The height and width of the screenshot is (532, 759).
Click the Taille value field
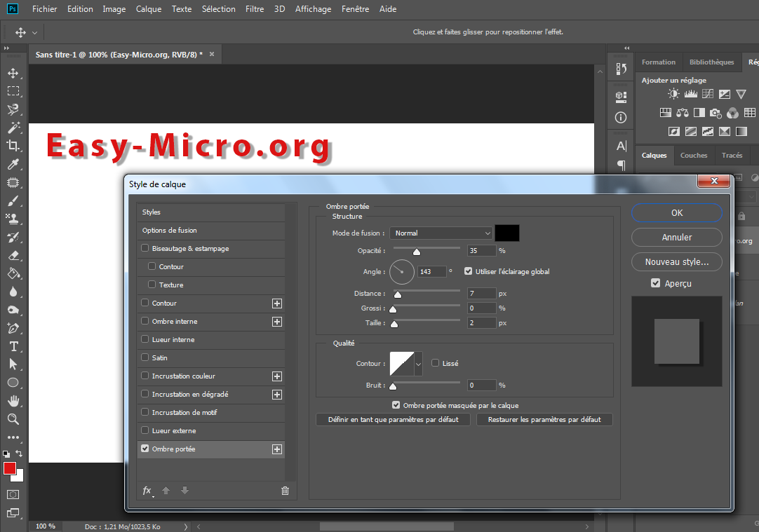tap(482, 323)
